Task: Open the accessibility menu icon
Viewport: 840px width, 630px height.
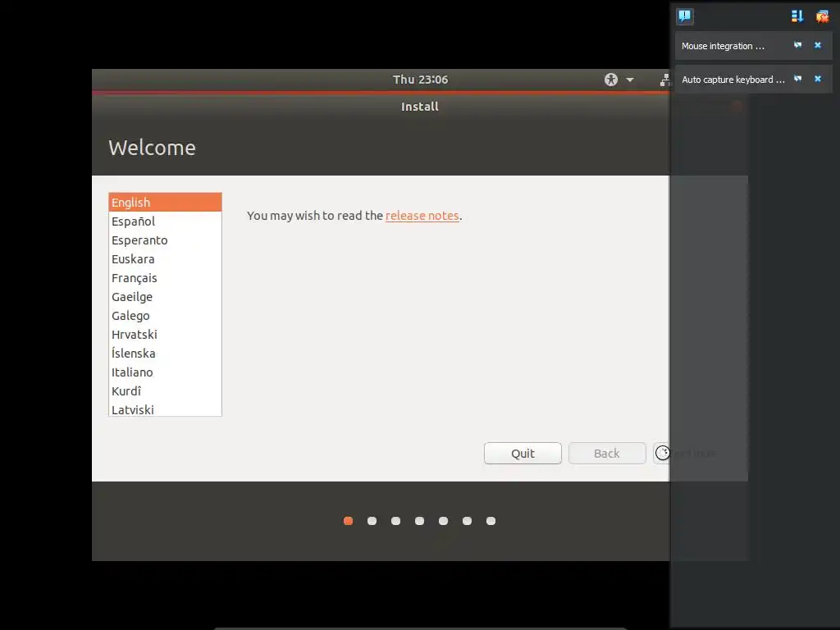Action: click(610, 80)
